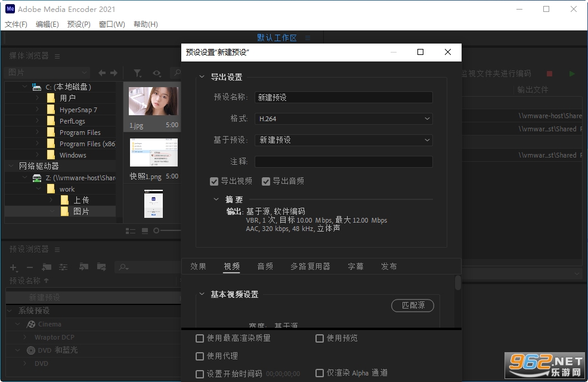The image size is (588, 382).
Task: Toggle the 导出视频 checkbox
Action: point(214,181)
